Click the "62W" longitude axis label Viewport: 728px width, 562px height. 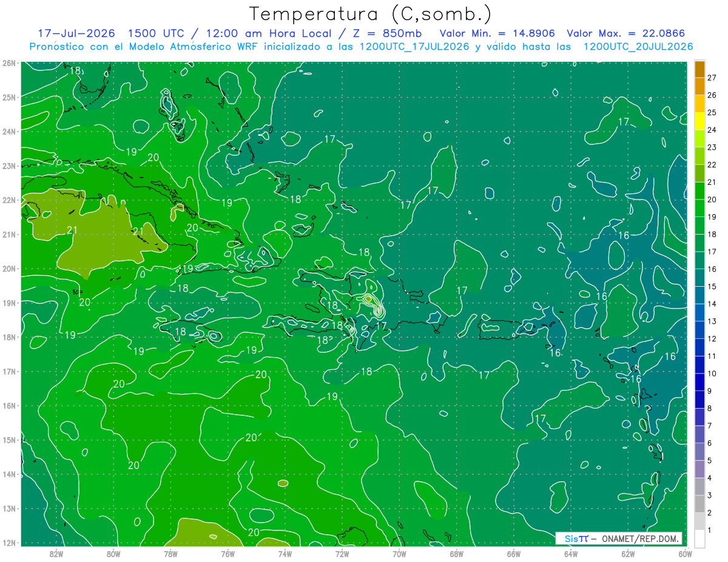[x=628, y=554]
